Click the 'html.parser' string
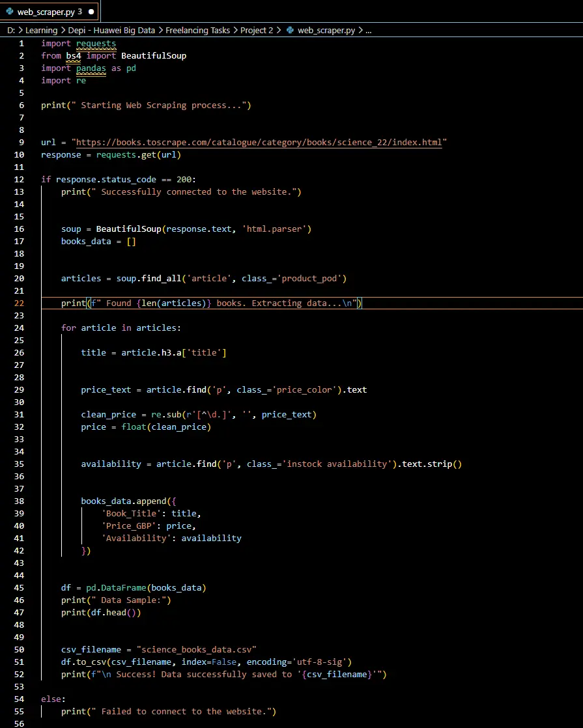 (x=274, y=229)
